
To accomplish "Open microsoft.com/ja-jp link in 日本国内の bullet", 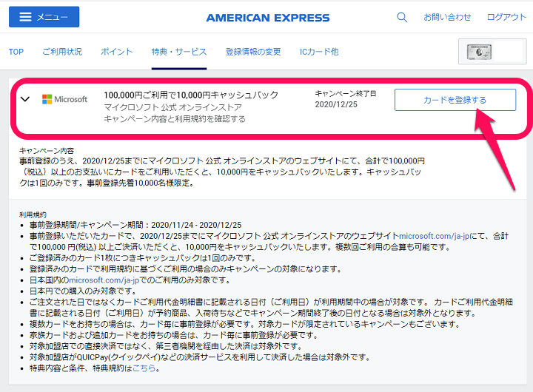I will [104, 280].
